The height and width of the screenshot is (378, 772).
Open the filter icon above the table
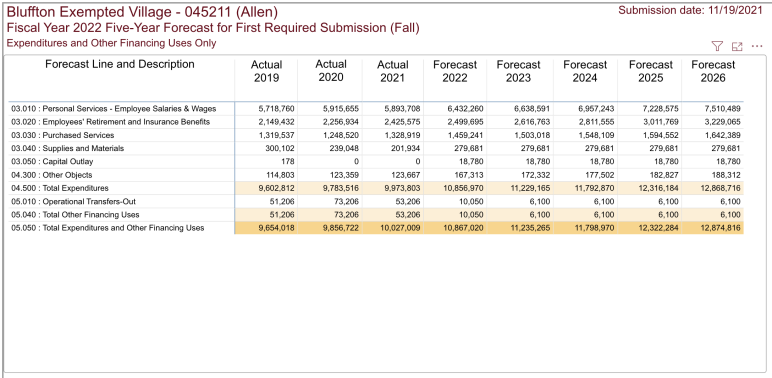[x=717, y=46]
